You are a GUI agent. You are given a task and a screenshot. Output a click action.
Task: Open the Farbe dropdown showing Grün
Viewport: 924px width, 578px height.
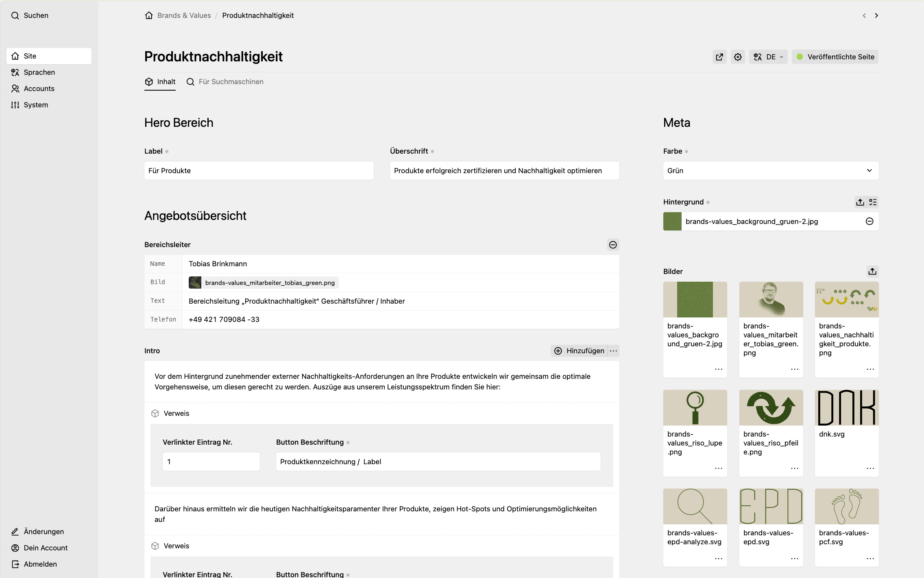771,171
